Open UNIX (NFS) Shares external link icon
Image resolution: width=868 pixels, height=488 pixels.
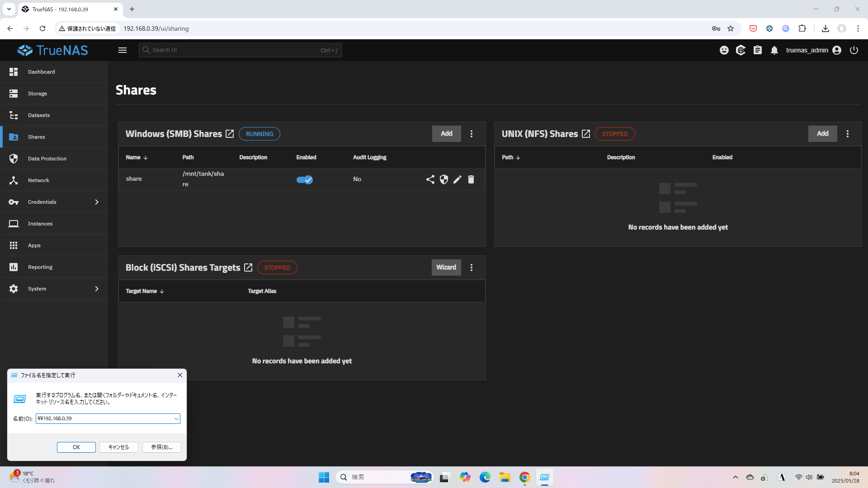point(586,134)
